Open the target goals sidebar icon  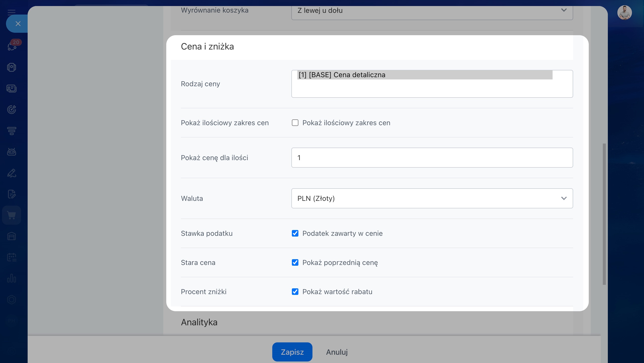(12, 109)
